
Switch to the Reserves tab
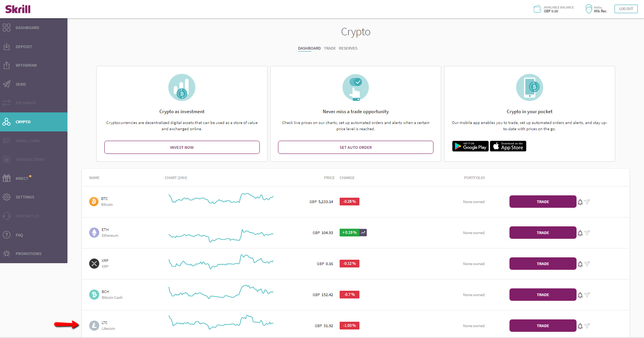click(x=348, y=48)
